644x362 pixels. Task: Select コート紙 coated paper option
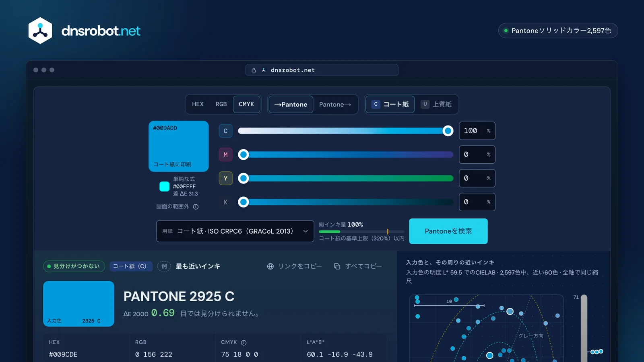click(390, 105)
